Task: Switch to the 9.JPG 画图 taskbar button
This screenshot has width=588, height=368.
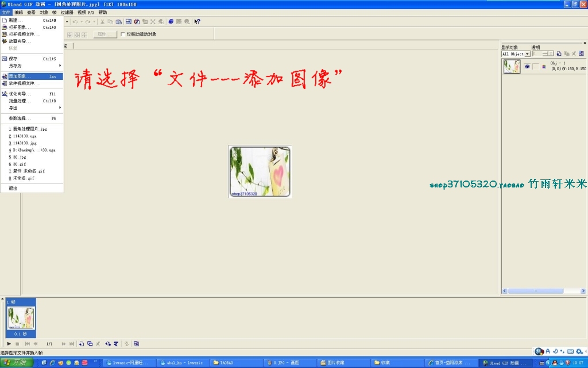Action: click(x=289, y=363)
